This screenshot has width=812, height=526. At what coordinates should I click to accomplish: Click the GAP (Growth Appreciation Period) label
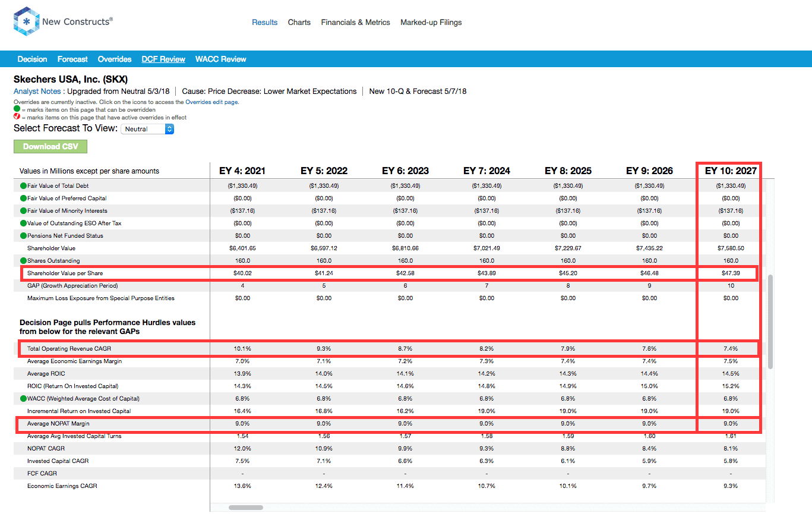(71, 286)
